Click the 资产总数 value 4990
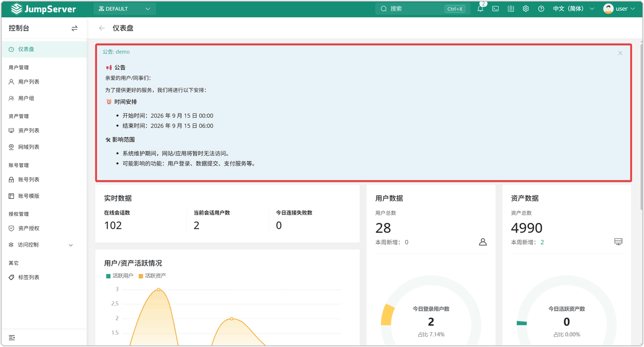 click(x=527, y=228)
